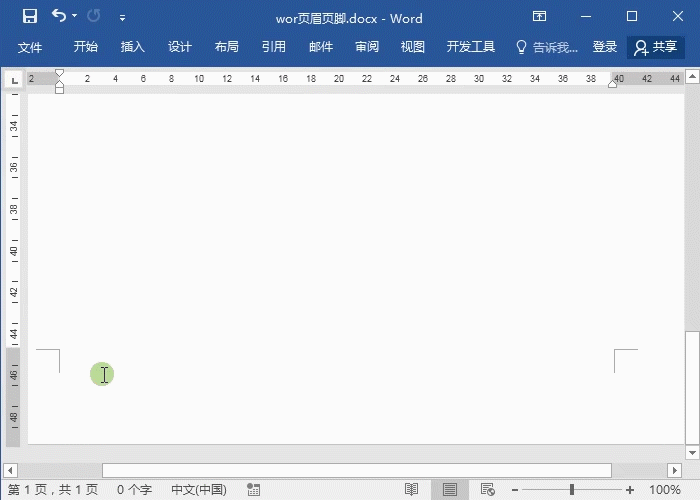The width and height of the screenshot is (700, 500).
Task: Minimize the Word window
Action: point(586,17)
